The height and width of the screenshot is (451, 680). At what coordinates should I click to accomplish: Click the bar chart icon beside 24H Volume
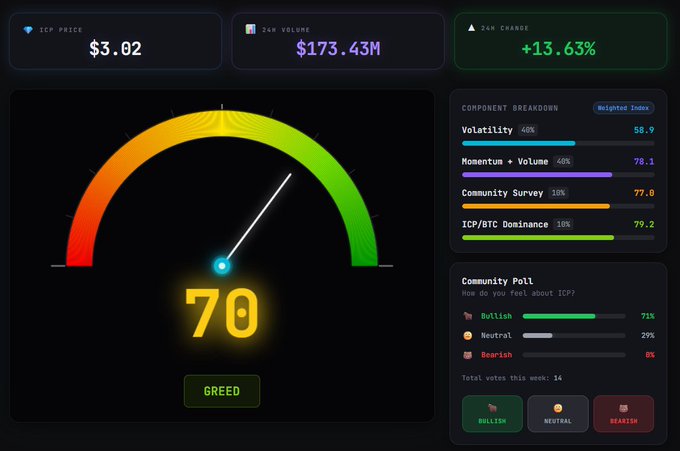[251, 29]
